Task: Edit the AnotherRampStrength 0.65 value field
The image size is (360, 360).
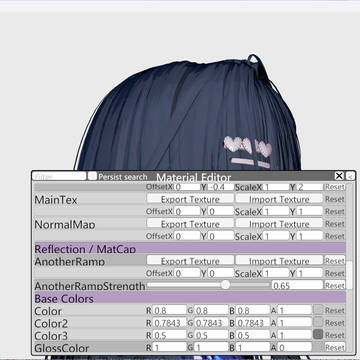Action: point(297,285)
